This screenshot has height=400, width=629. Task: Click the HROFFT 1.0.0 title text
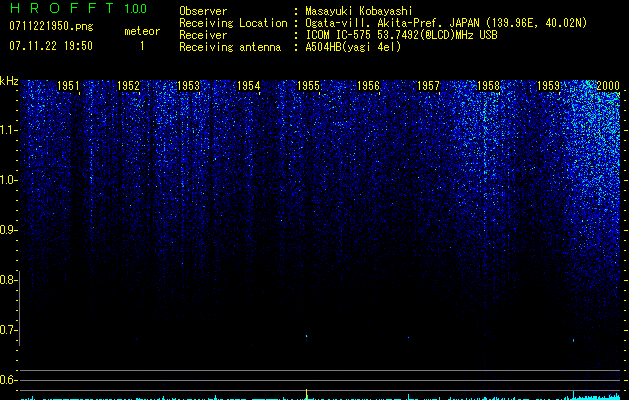tap(78, 8)
